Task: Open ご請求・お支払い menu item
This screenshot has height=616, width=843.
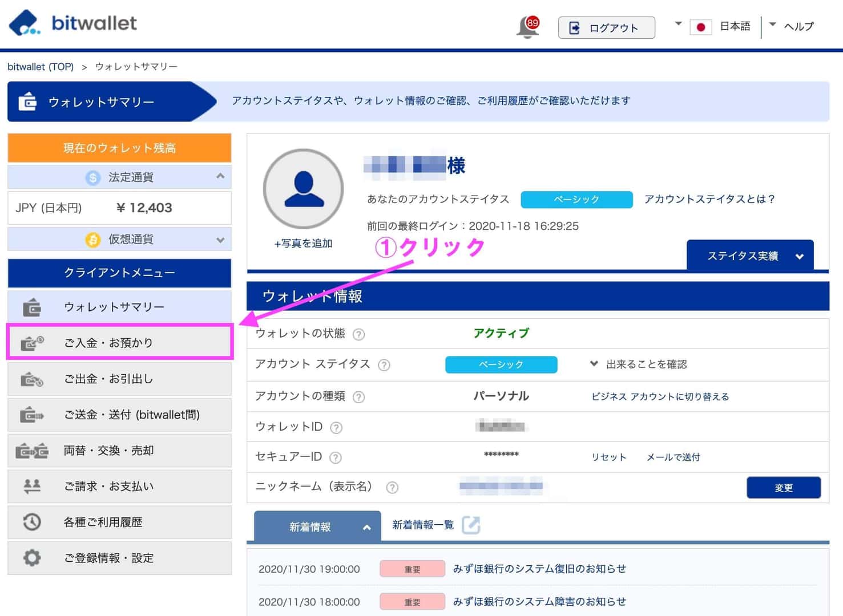Action: [x=119, y=486]
